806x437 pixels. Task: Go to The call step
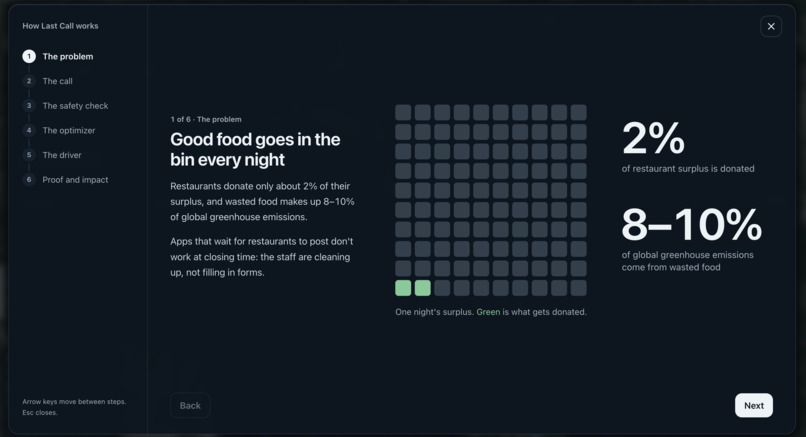pyautogui.click(x=58, y=81)
